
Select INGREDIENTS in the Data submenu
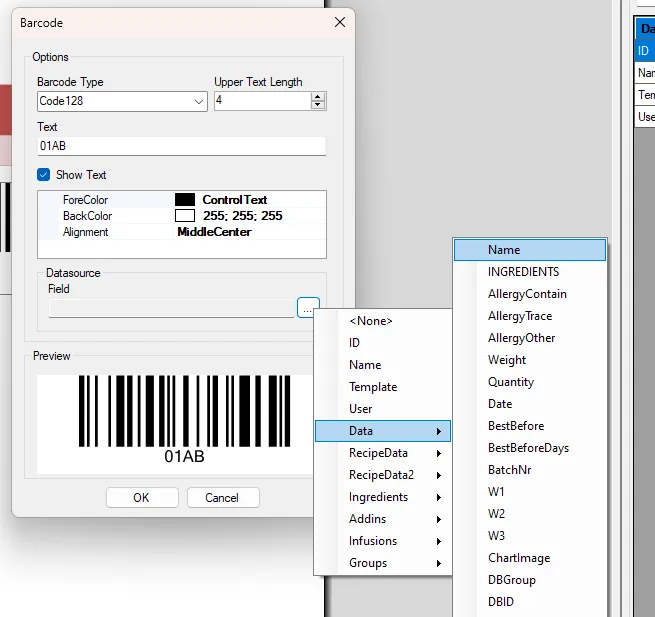click(x=530, y=272)
